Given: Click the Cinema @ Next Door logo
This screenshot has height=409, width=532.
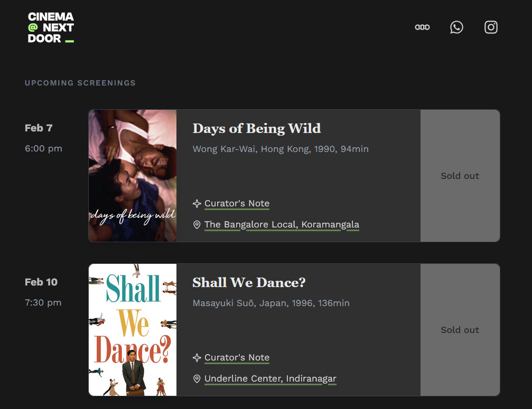Looking at the screenshot, I should click(51, 27).
